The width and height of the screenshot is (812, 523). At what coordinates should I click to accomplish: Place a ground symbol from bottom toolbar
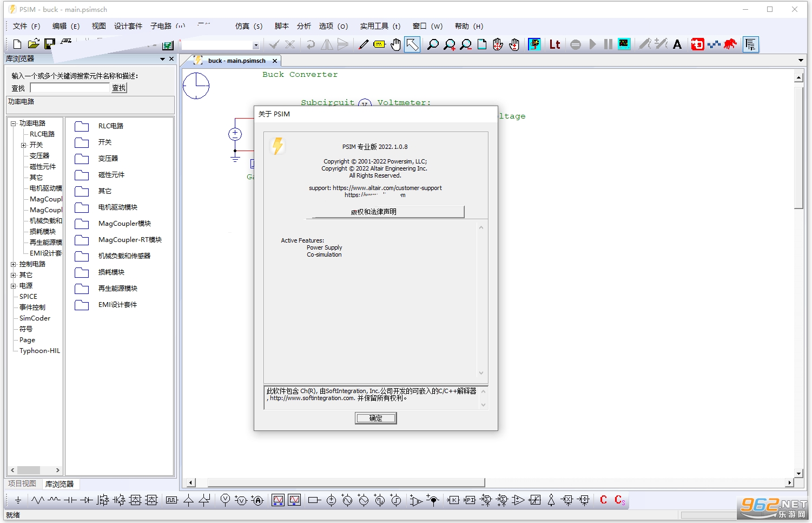click(x=18, y=500)
